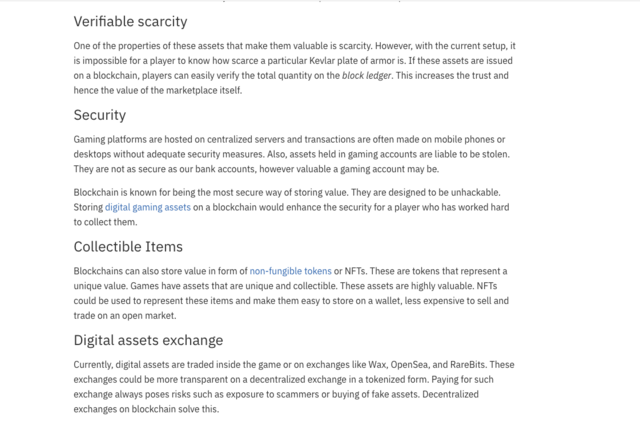Click the italic 'block ledger' phrase
The image size is (640, 422).
point(367,76)
